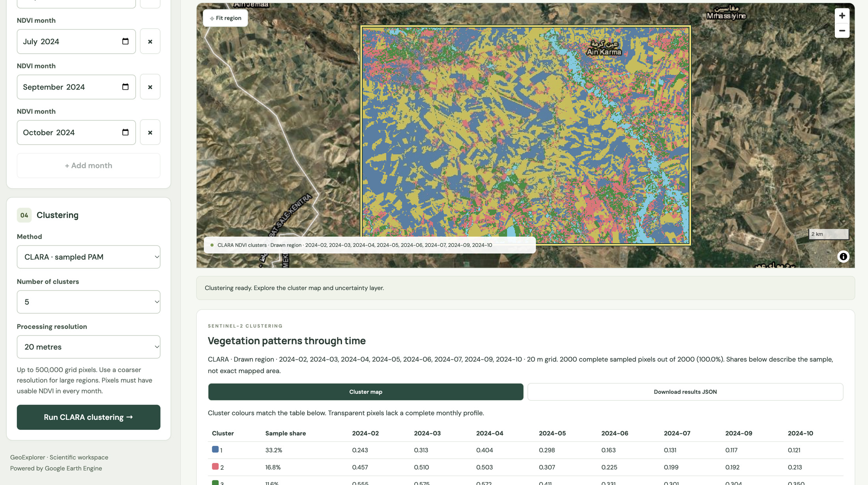Click the Ain Karma map label
Viewport: 868px width, 485px height.
click(x=604, y=48)
